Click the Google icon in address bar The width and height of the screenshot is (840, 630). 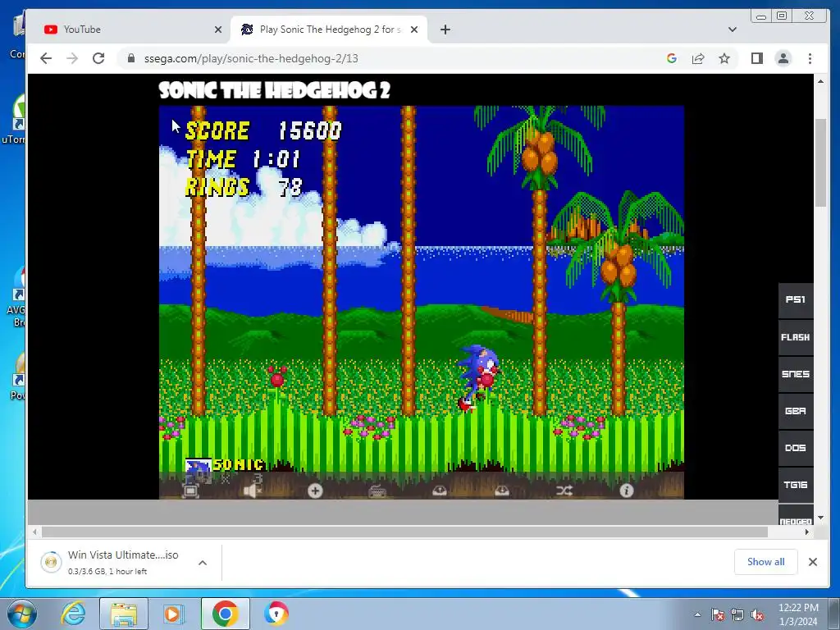[672, 58]
